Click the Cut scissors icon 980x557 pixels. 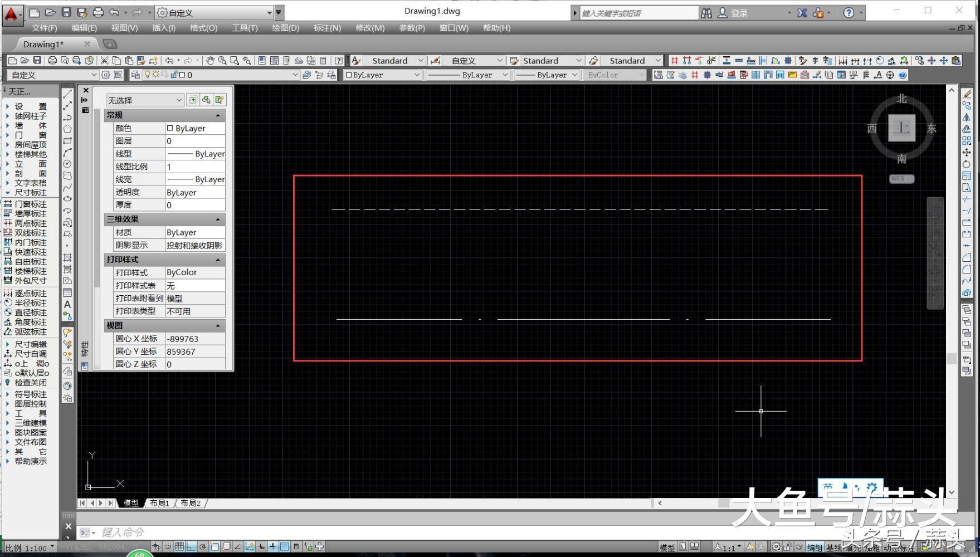click(x=104, y=60)
